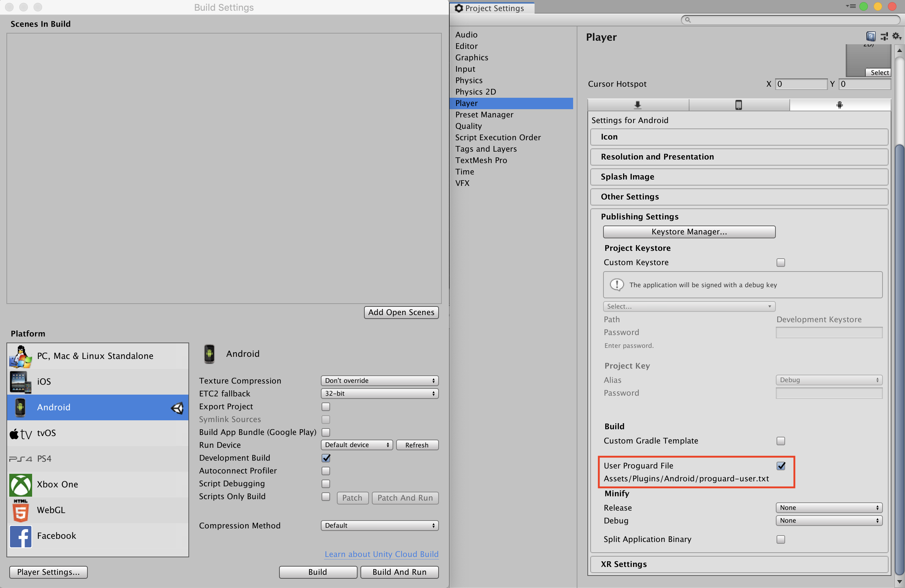Select the PC Mac Linux Standalone icon
This screenshot has width=905, height=588.
point(20,355)
